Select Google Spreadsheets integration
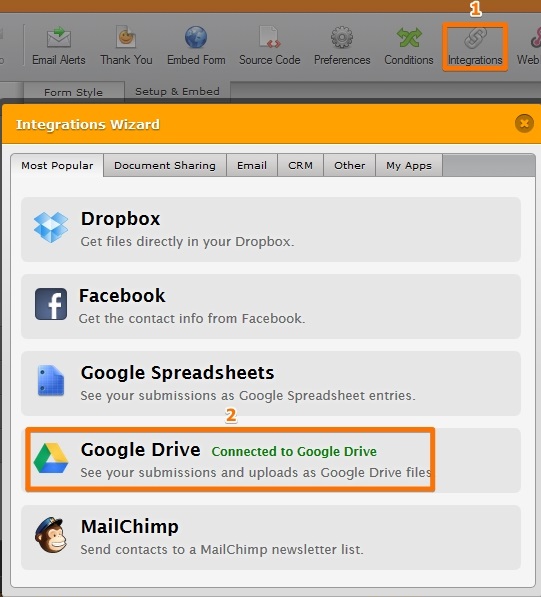The height and width of the screenshot is (597, 541). point(271,383)
